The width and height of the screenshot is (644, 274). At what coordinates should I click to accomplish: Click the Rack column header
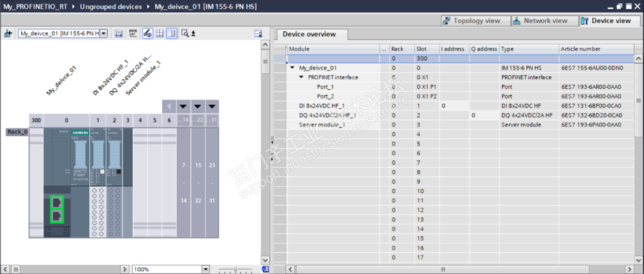pyautogui.click(x=401, y=49)
